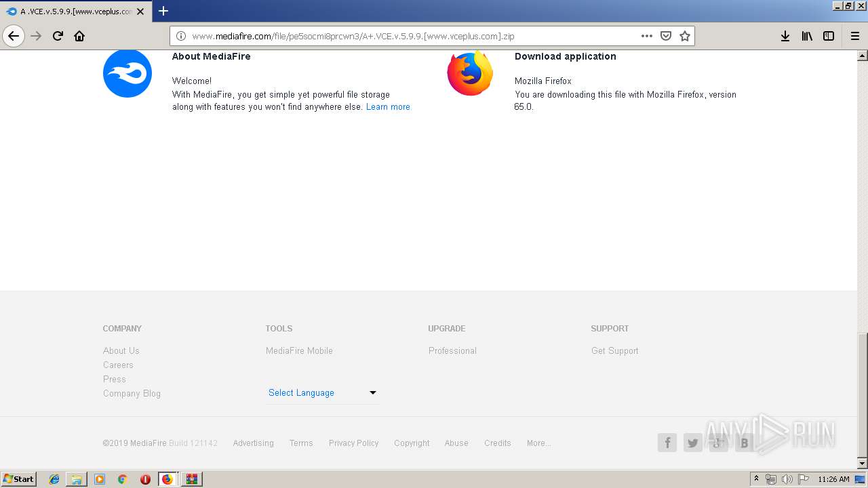Viewport: 868px width, 488px height.
Task: Open the Learn more link
Action: (x=388, y=107)
